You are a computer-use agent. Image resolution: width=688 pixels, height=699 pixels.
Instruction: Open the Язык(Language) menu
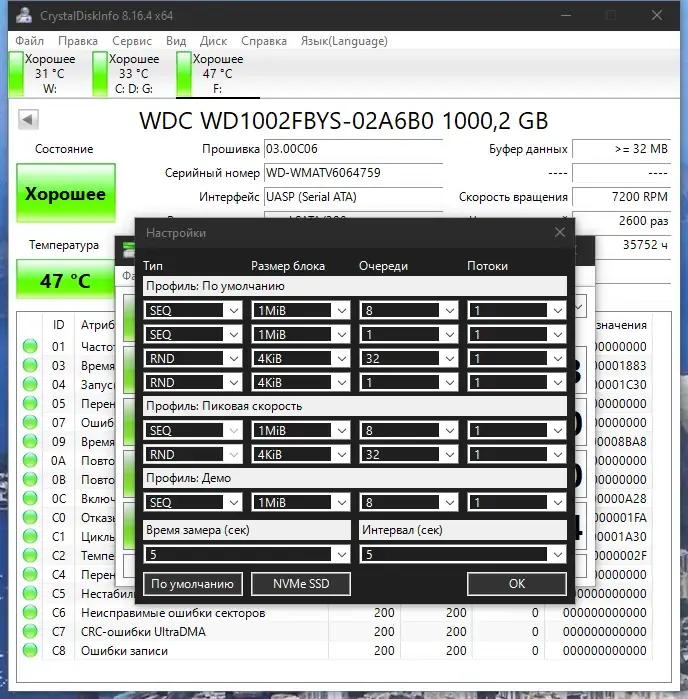pos(344,41)
